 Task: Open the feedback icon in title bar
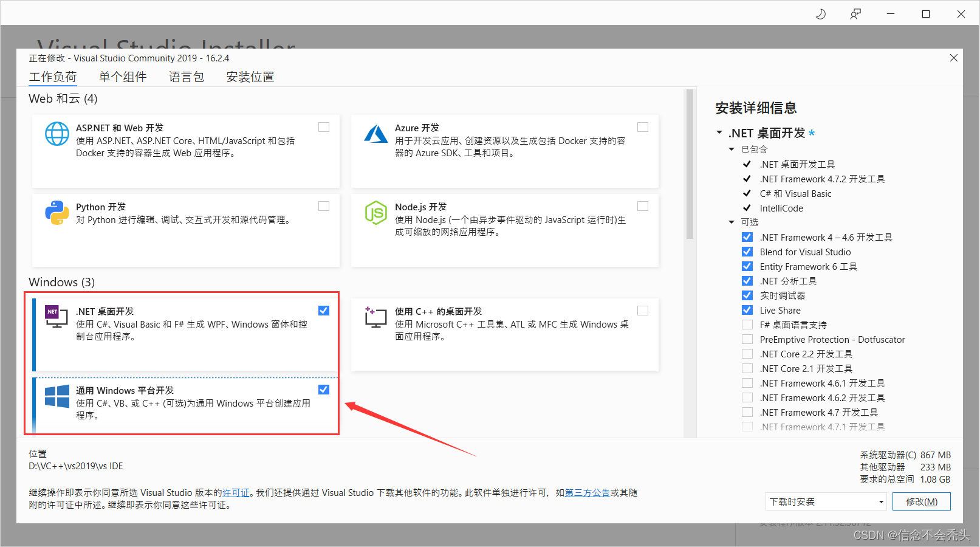pos(855,13)
